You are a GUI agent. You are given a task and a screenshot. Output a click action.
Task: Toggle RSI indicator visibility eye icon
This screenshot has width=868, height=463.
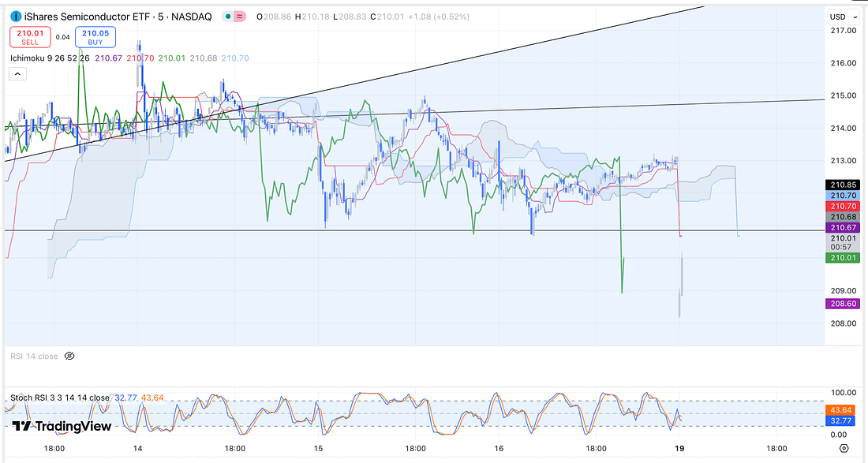point(69,357)
